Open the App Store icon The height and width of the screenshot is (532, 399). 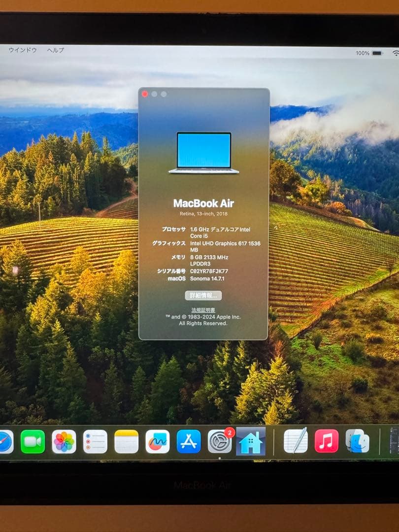[189, 441]
